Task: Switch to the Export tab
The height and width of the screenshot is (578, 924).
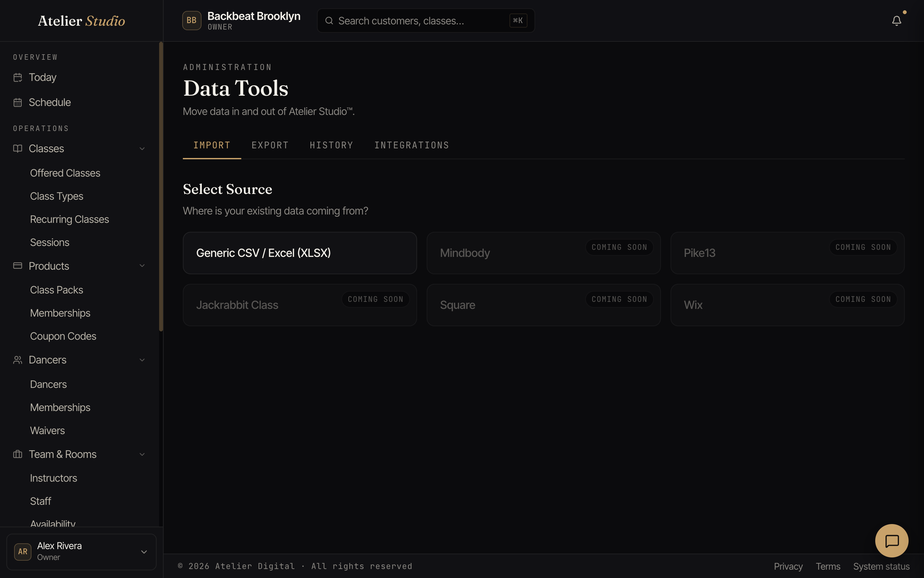Action: coord(270,145)
